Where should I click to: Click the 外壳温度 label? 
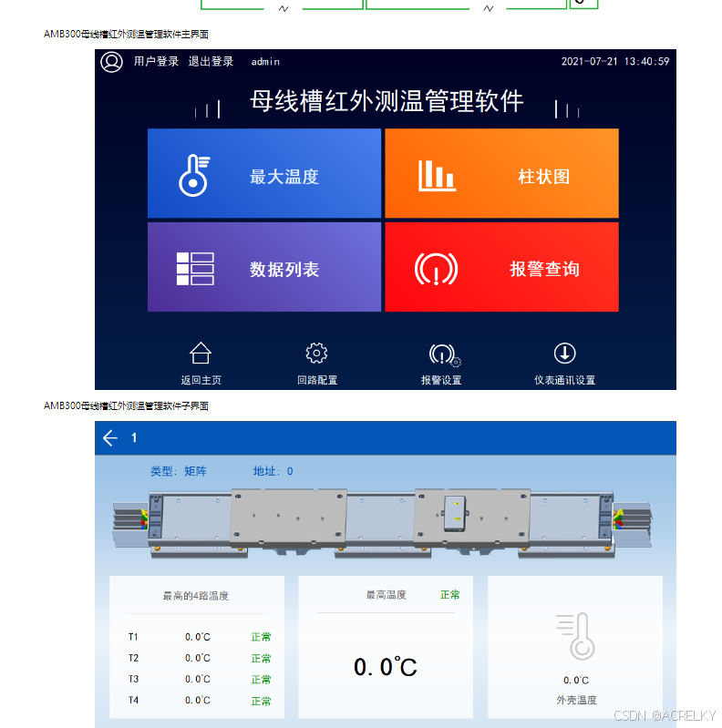576,700
